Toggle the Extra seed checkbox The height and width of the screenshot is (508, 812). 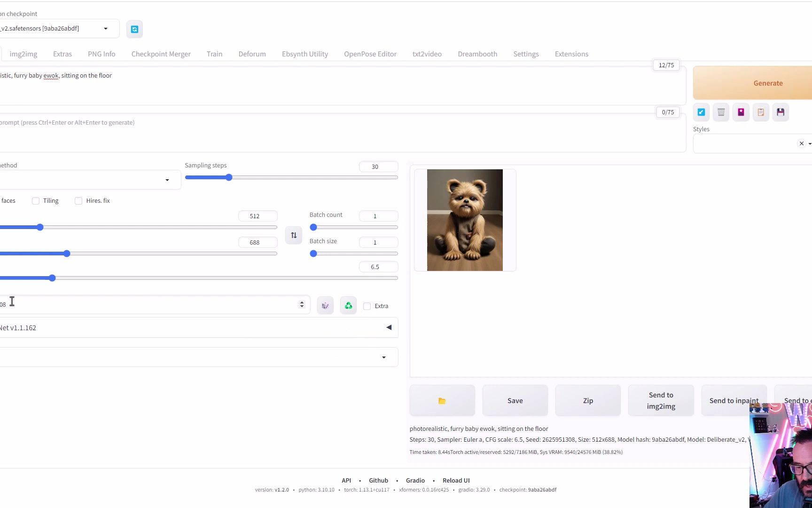tap(367, 306)
